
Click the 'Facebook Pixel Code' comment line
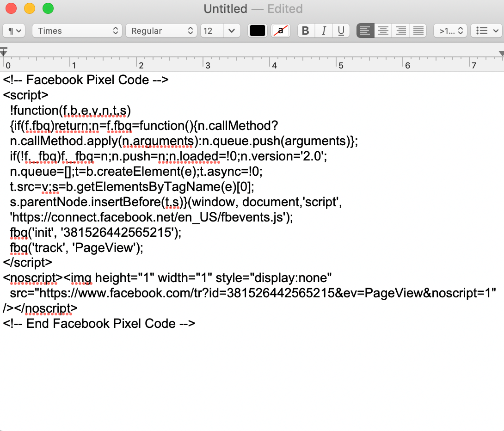(86, 80)
